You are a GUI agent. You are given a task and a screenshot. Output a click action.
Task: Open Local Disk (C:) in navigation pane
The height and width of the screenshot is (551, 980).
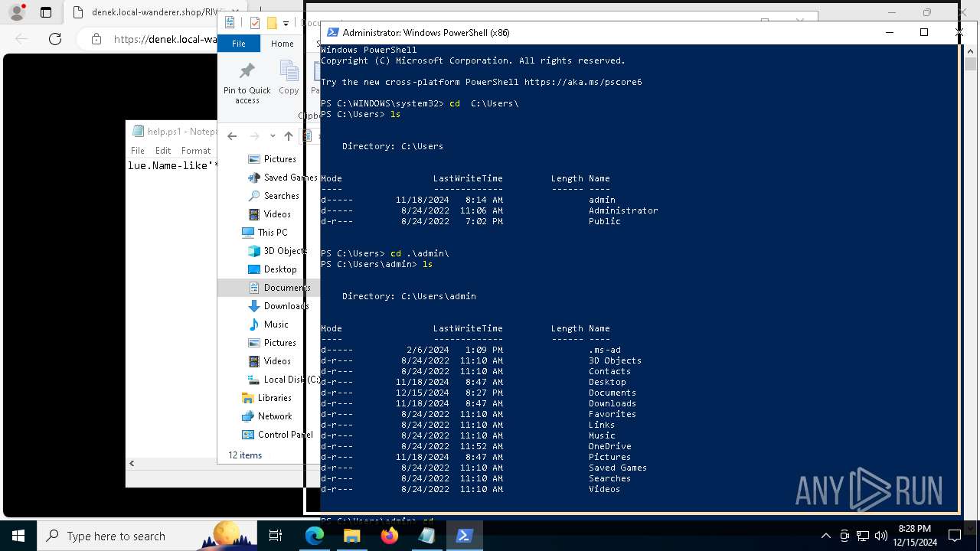point(283,380)
